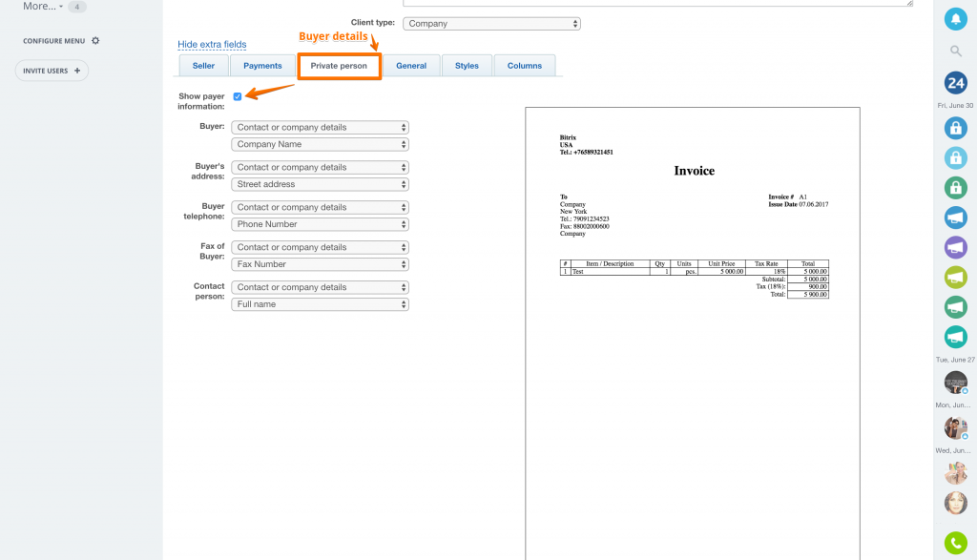Viewport: 977px width, 560px height.
Task: Open the lime green megaphone chat icon
Action: coord(955,278)
